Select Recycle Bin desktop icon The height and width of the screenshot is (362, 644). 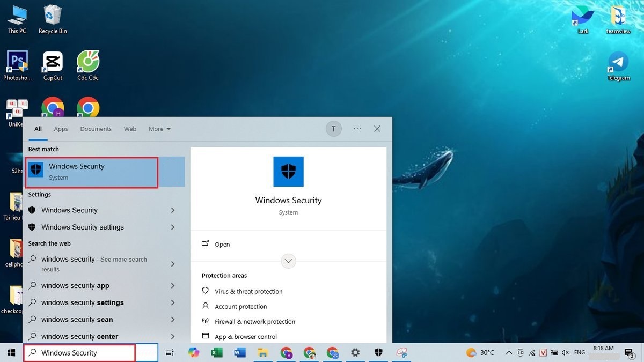[x=53, y=20]
